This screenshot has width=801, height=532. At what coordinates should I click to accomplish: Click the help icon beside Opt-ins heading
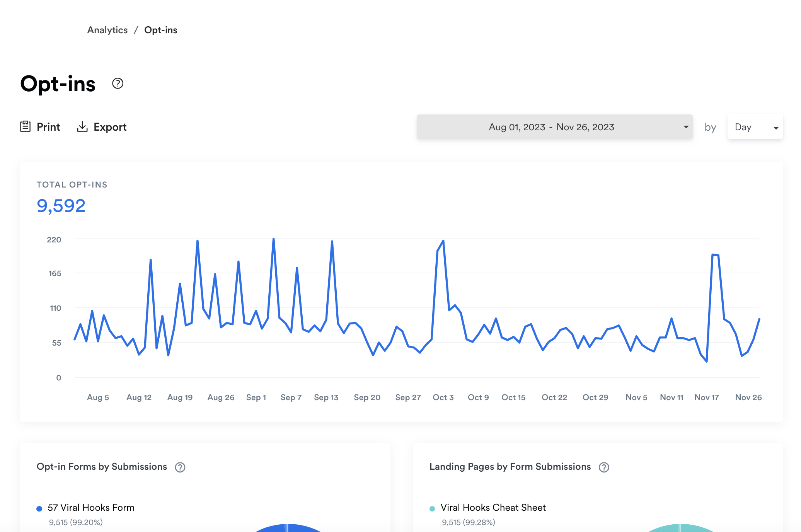[118, 84]
